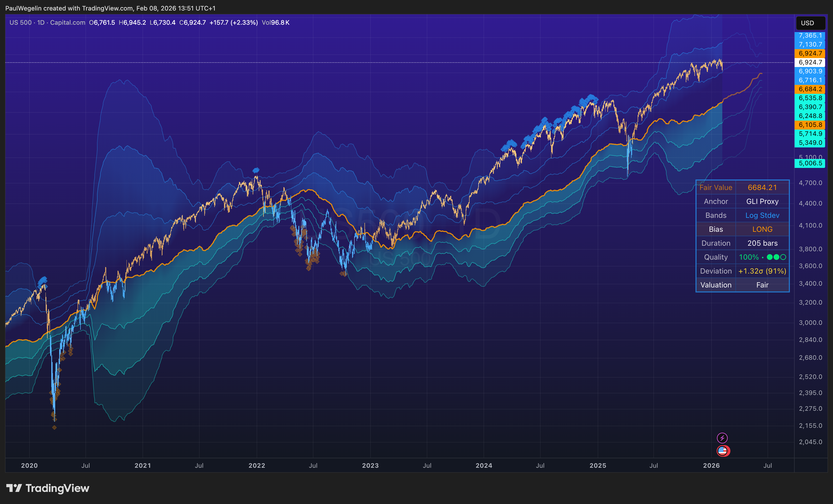Click the purple lightning event icon
Screen dimensions: 833x504
(x=722, y=438)
